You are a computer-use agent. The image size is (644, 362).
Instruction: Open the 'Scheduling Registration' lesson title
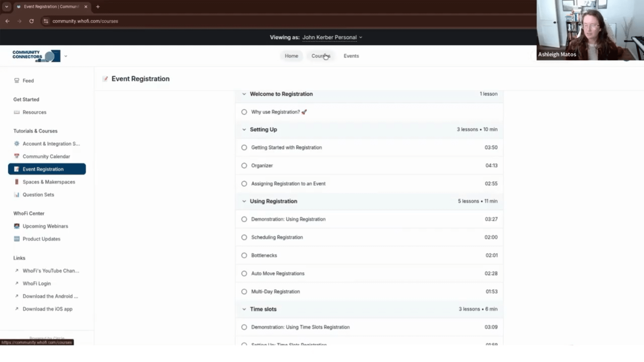[x=277, y=237]
